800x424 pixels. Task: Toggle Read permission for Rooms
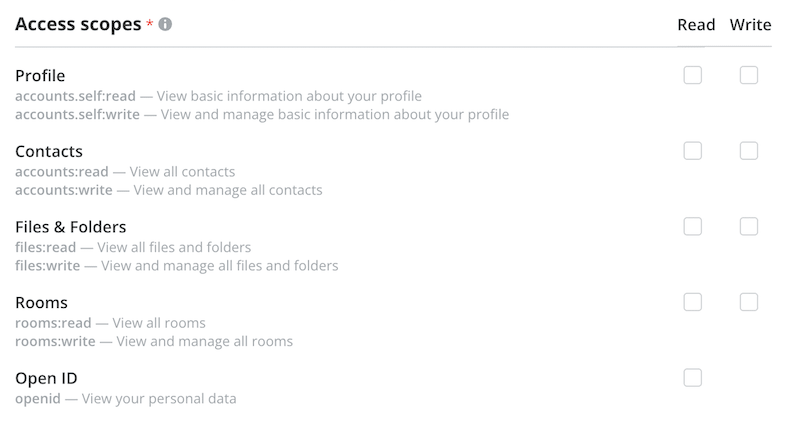point(692,302)
